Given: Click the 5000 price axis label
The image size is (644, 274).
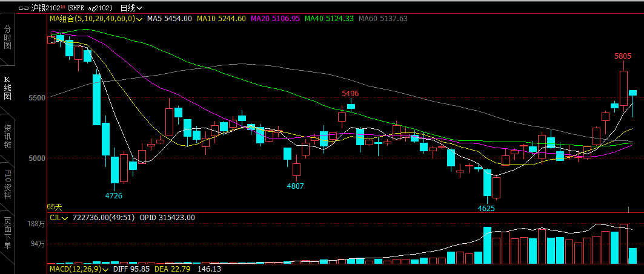Looking at the screenshot, I should pyautogui.click(x=38, y=158).
